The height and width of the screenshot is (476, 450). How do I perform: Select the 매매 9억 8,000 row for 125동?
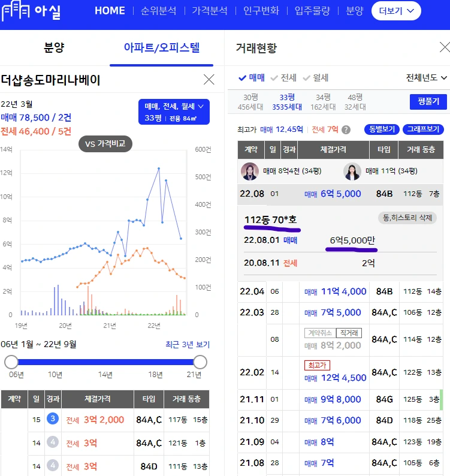(340, 399)
